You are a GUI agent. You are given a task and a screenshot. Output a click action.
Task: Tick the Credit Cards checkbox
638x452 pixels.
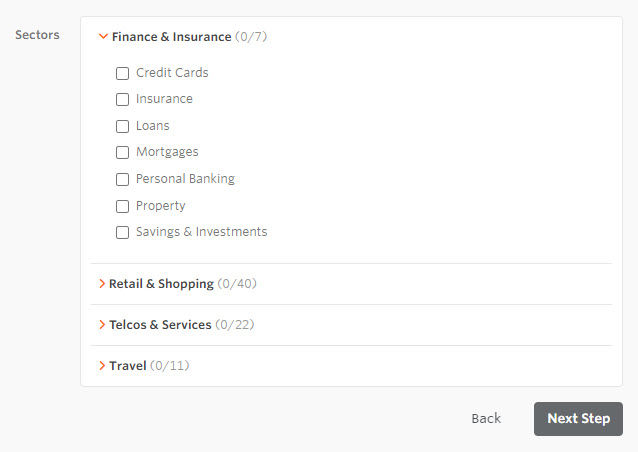123,73
